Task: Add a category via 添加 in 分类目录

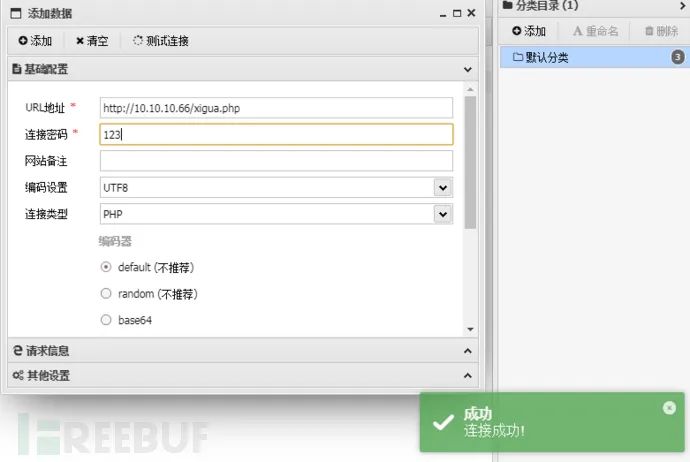Action: [529, 31]
